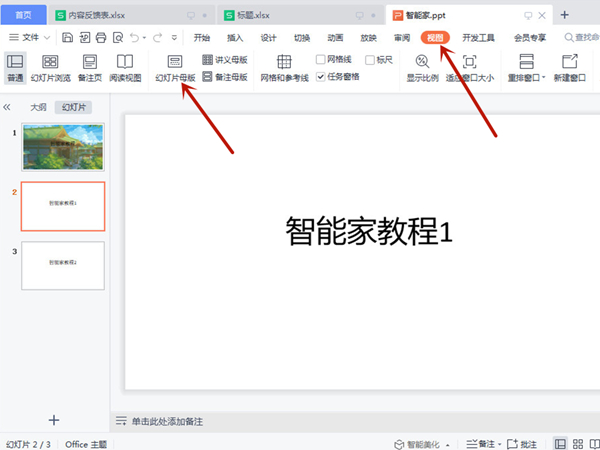600x450 pixels.
Task: Enable the 网格线 gridlines checkbox
Action: 321,60
